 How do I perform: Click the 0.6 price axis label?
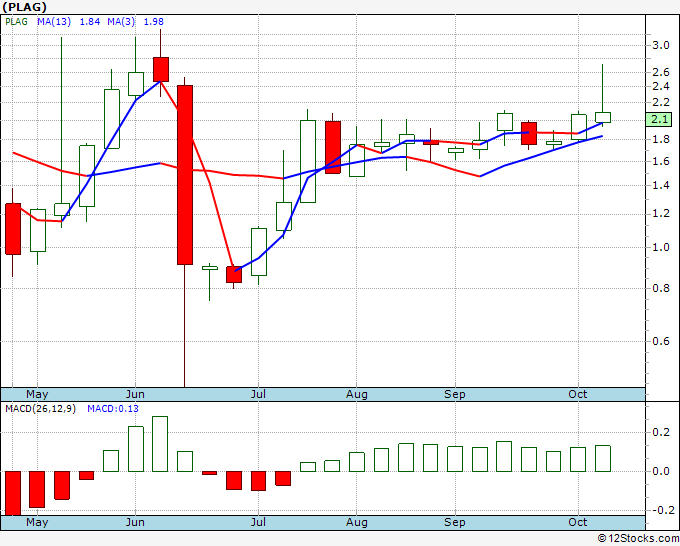point(661,341)
